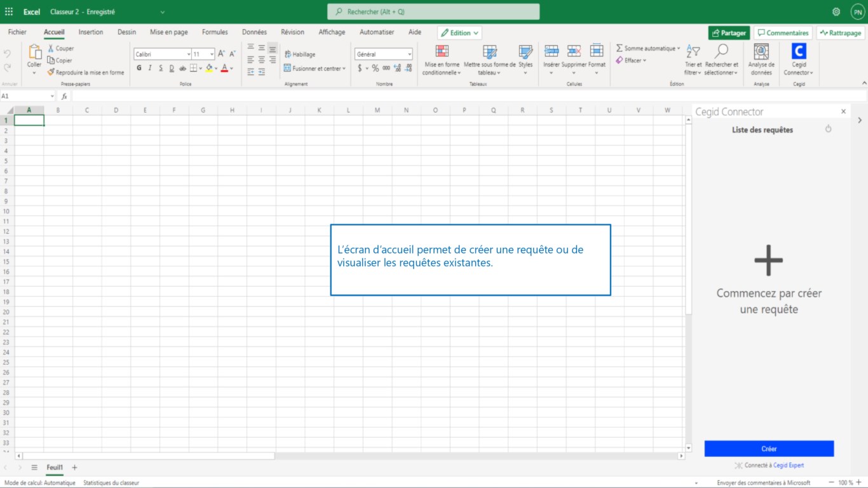Apply the red font color swatch
Viewport: 868px width, 488px height.
tap(224, 68)
